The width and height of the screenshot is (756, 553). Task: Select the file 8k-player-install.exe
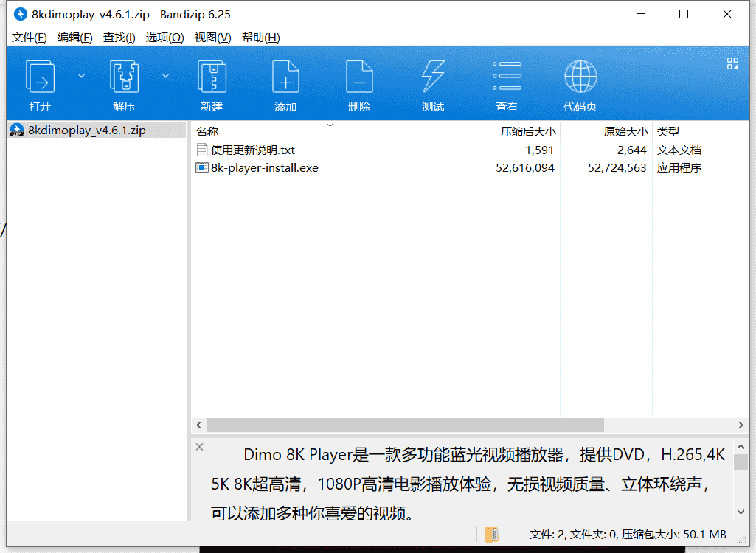[x=264, y=168]
